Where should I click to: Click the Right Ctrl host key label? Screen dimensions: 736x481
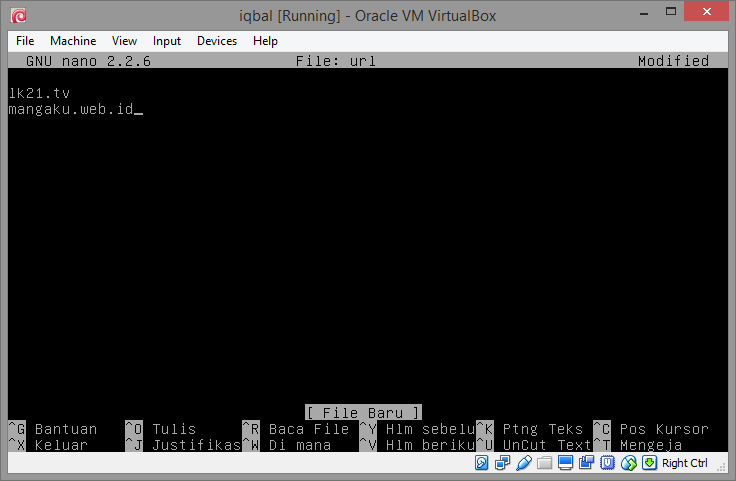click(x=684, y=463)
